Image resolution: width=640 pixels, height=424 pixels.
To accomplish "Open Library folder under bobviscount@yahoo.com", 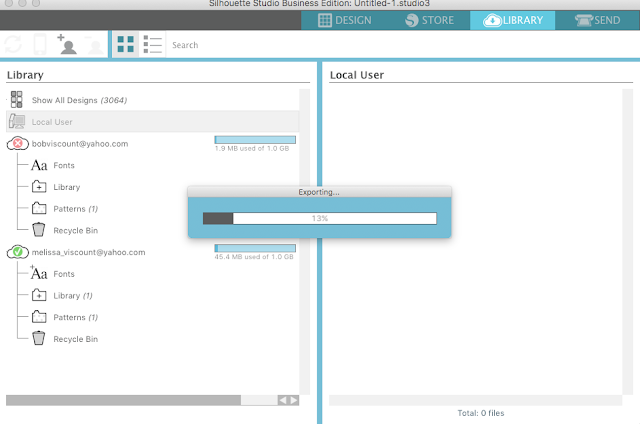I will tap(67, 187).
